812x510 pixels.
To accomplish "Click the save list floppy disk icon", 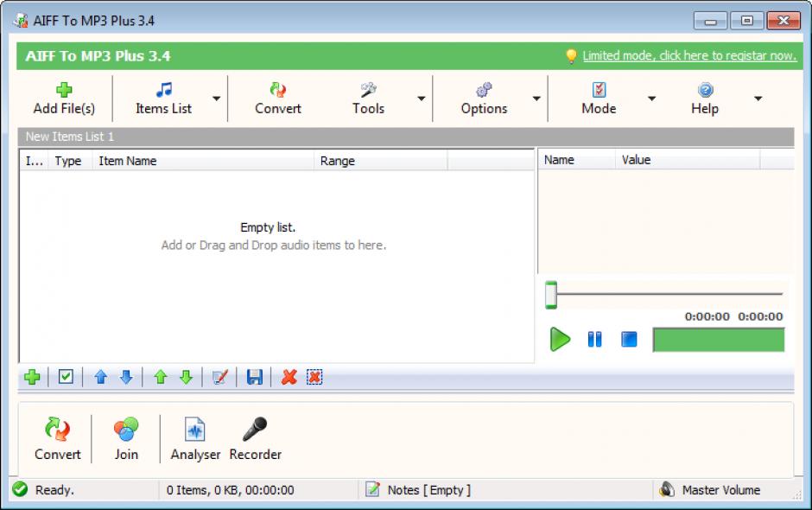I will coord(254,377).
